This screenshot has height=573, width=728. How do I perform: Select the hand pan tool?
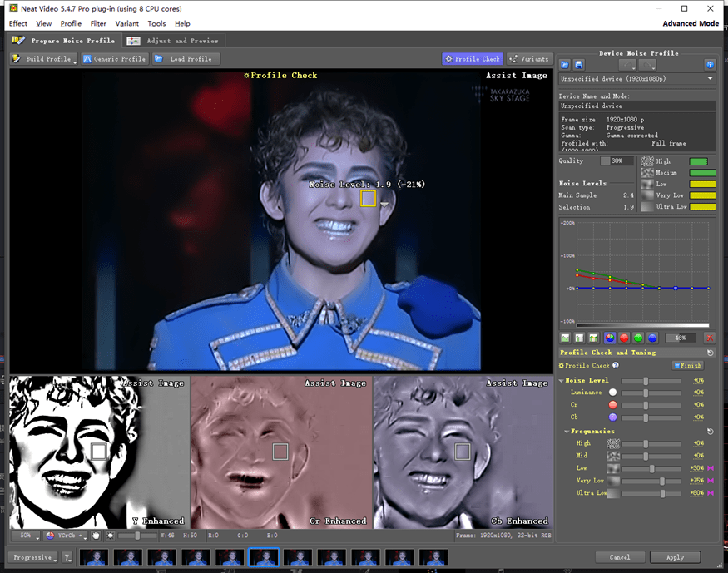click(96, 535)
